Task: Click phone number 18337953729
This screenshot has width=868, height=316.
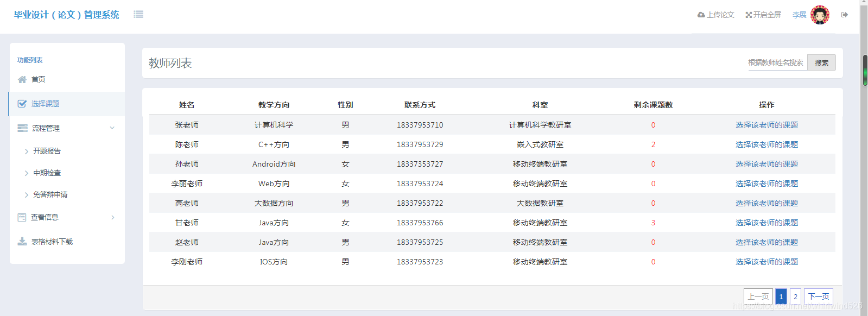Action: [420, 144]
